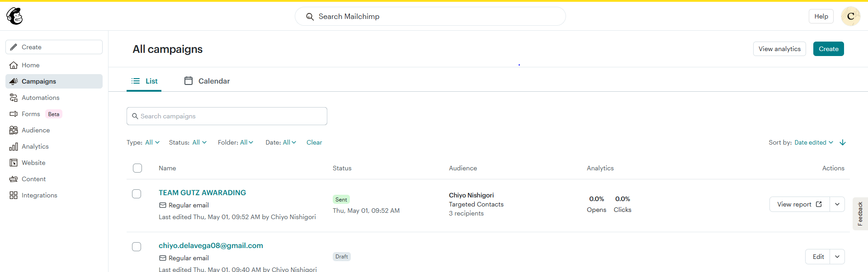Go to Analytics via bar chart icon
Viewport: 868px width, 272px height.
[14, 146]
